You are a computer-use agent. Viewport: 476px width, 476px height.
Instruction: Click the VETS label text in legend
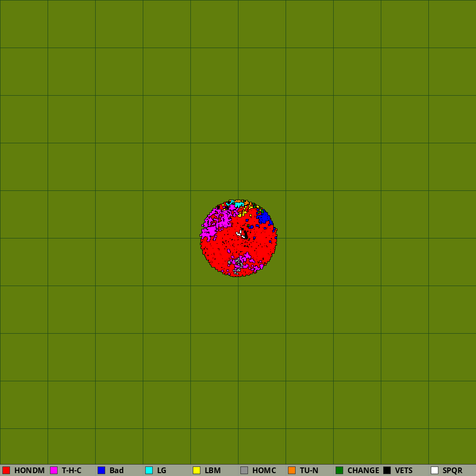tap(404, 470)
